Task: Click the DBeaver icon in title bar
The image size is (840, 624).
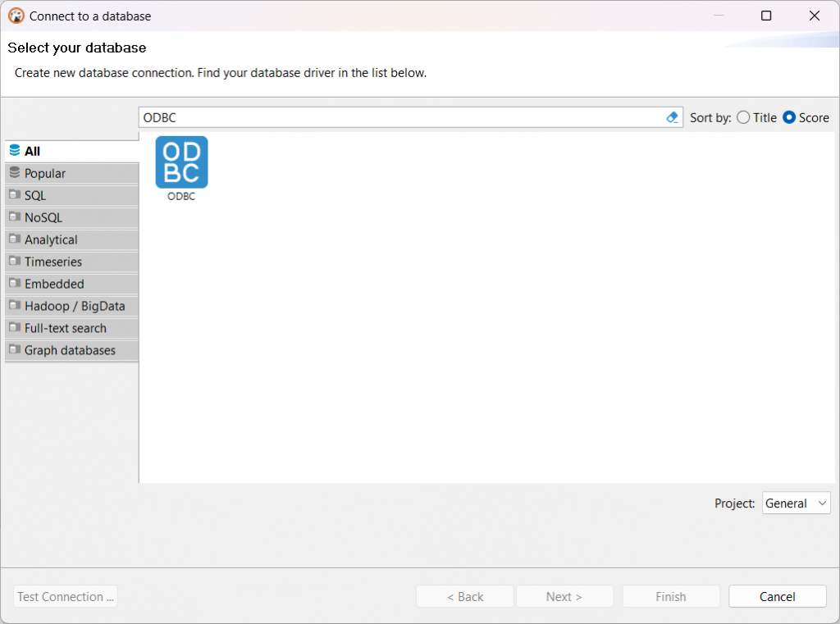Action: 16,16
